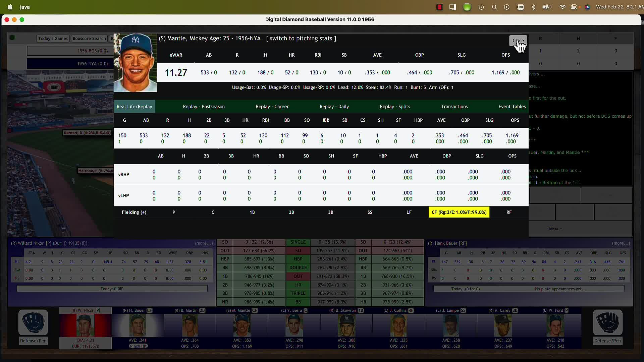
Task: Expand the Fielding (+) section
Action: [134, 212]
